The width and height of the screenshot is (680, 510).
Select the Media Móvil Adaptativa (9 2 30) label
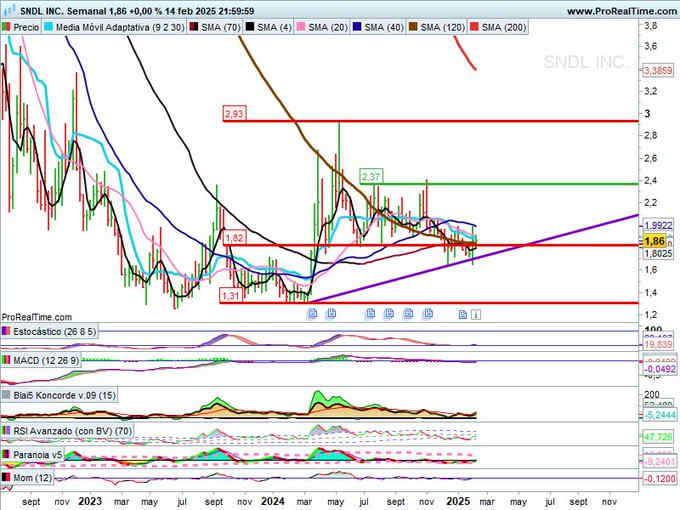[x=120, y=27]
